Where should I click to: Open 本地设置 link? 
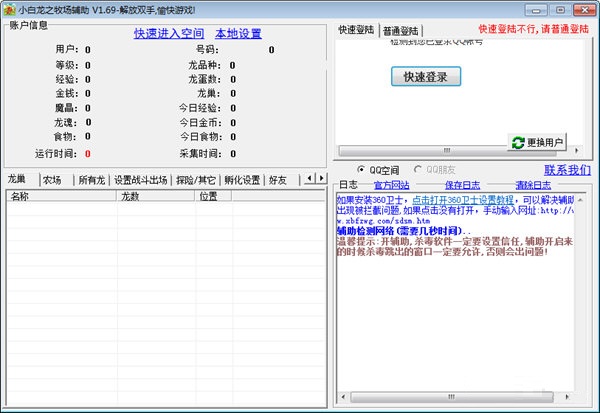(x=238, y=34)
